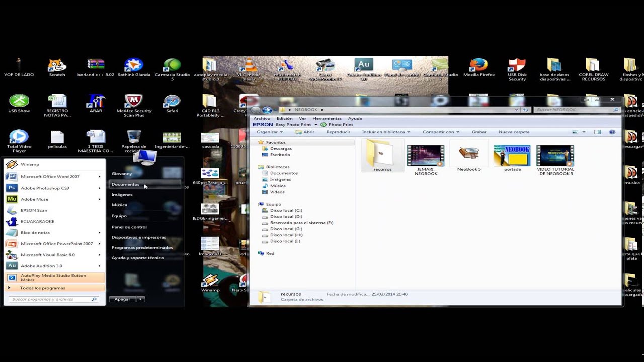This screenshot has height=362, width=644.
Task: Click the Apagar button
Action: (123, 299)
